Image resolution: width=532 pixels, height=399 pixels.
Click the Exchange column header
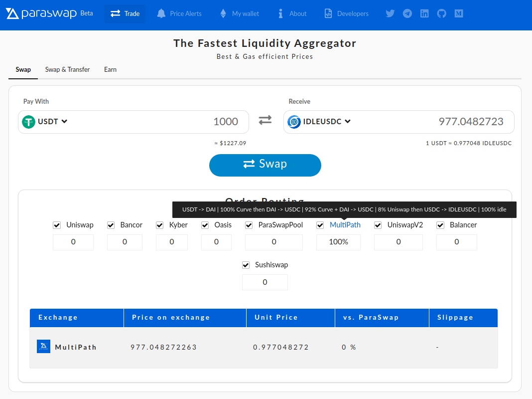coord(77,318)
